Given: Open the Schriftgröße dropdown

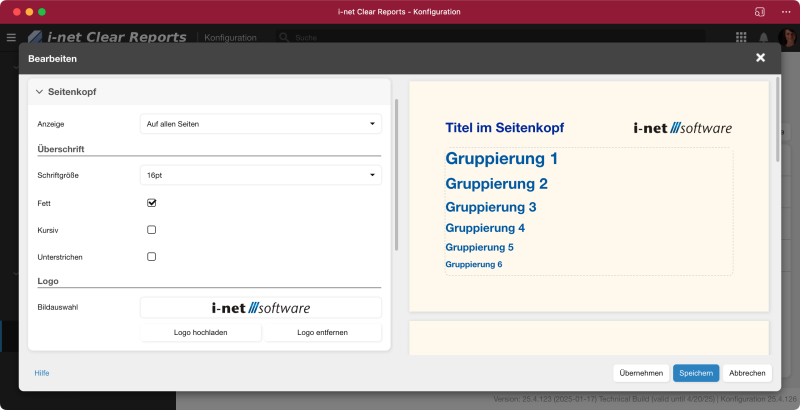Looking at the screenshot, I should tap(260, 175).
